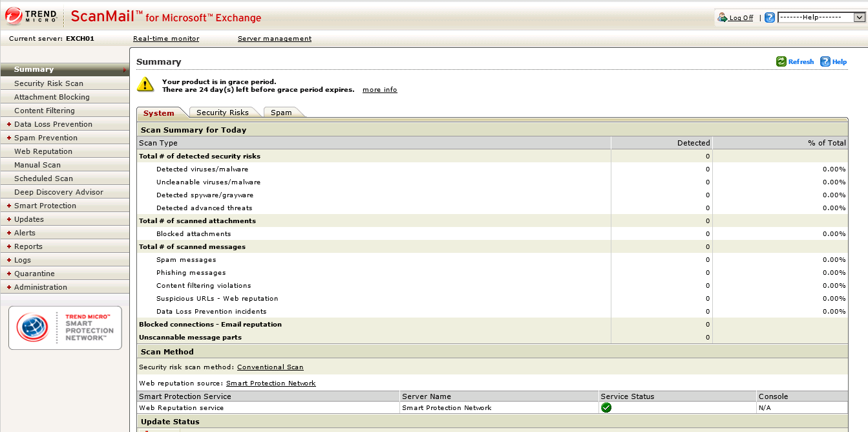Expand the Data Loss Prevention menu

(8, 124)
